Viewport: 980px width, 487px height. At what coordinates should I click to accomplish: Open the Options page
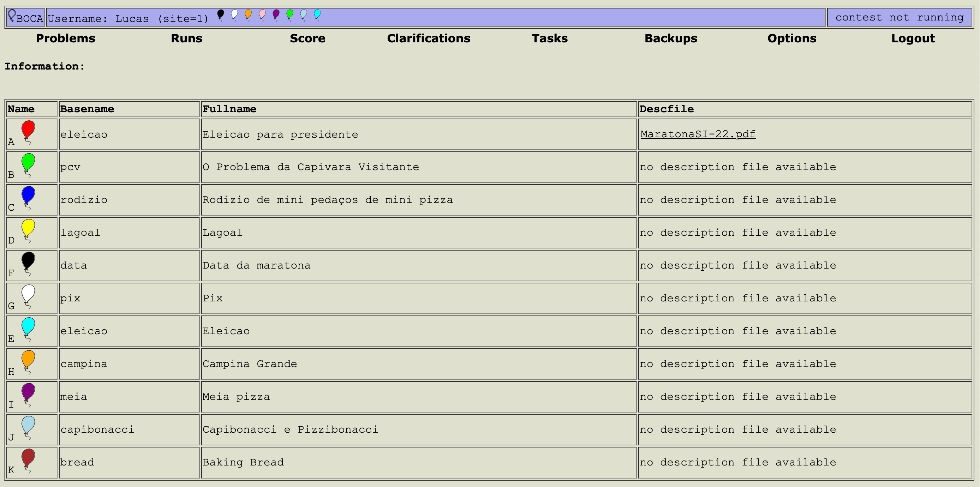point(792,38)
